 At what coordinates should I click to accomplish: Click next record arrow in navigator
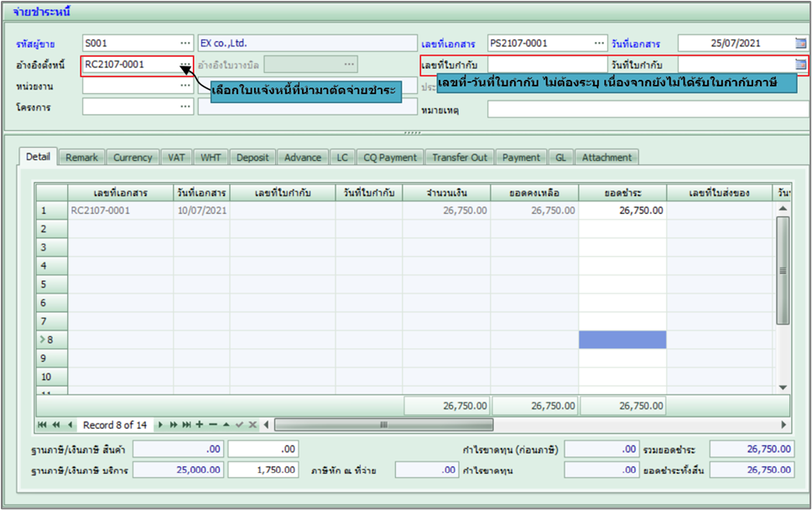point(161,424)
